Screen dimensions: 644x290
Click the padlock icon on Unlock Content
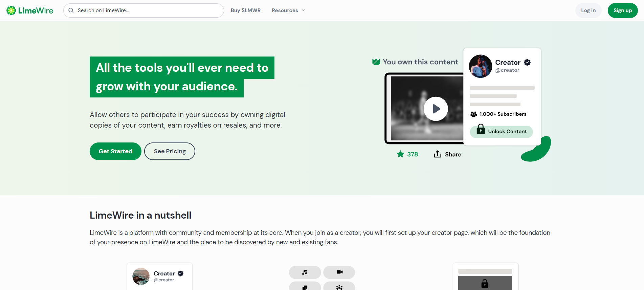[x=481, y=130]
